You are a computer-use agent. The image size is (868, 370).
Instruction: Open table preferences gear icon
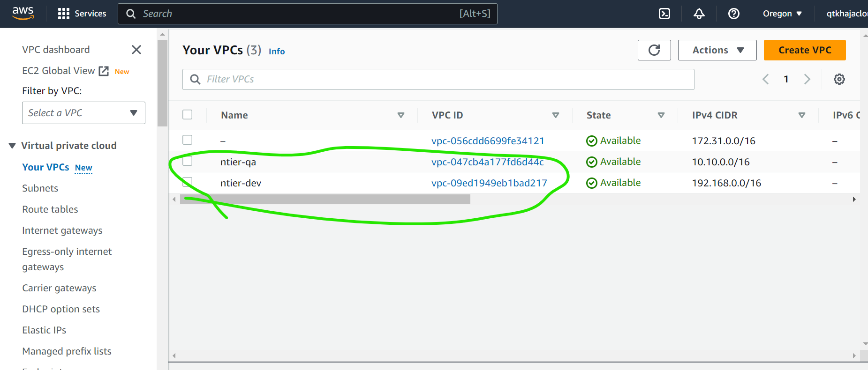coord(839,79)
